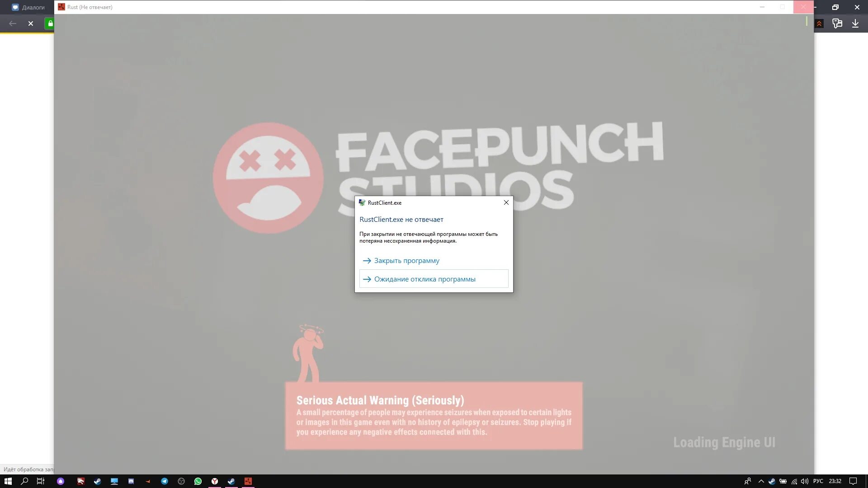
Task: Stop page loading with X button
Action: coord(31,23)
